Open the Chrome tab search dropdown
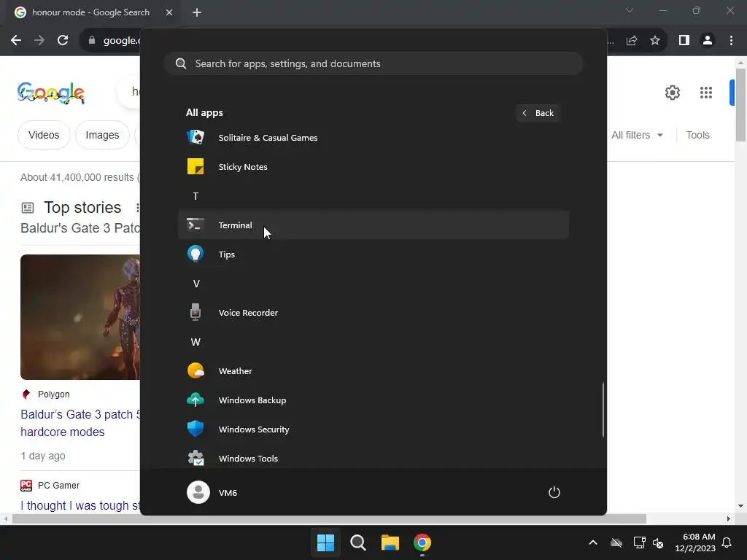This screenshot has height=560, width=747. pyautogui.click(x=630, y=10)
